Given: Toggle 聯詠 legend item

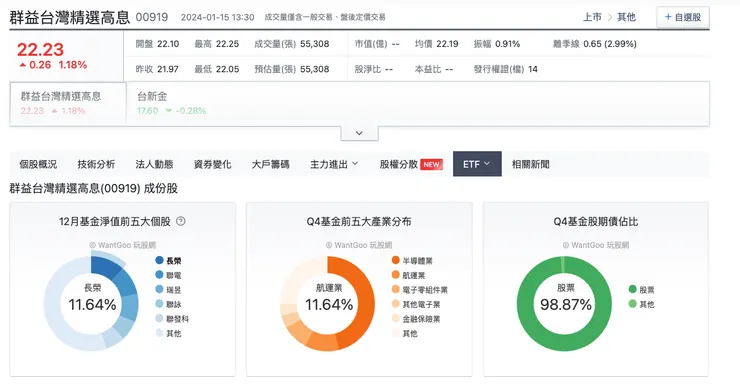Looking at the screenshot, I should tap(168, 304).
